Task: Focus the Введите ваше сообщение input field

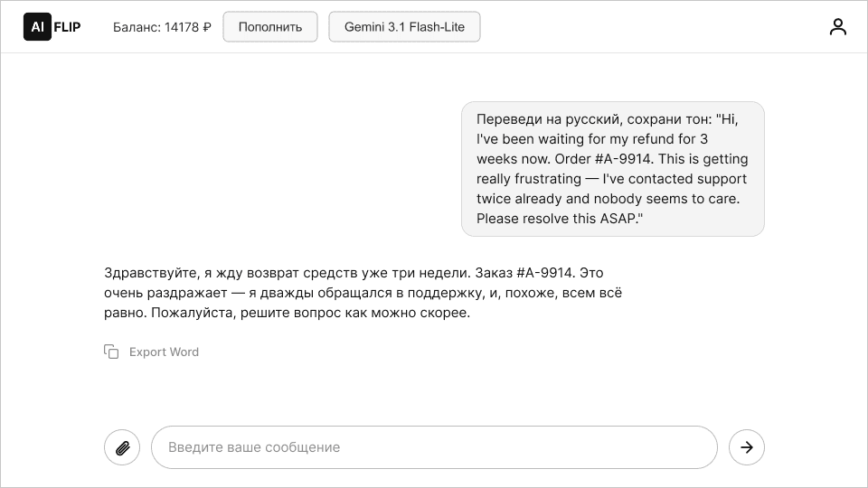Action: coord(434,447)
